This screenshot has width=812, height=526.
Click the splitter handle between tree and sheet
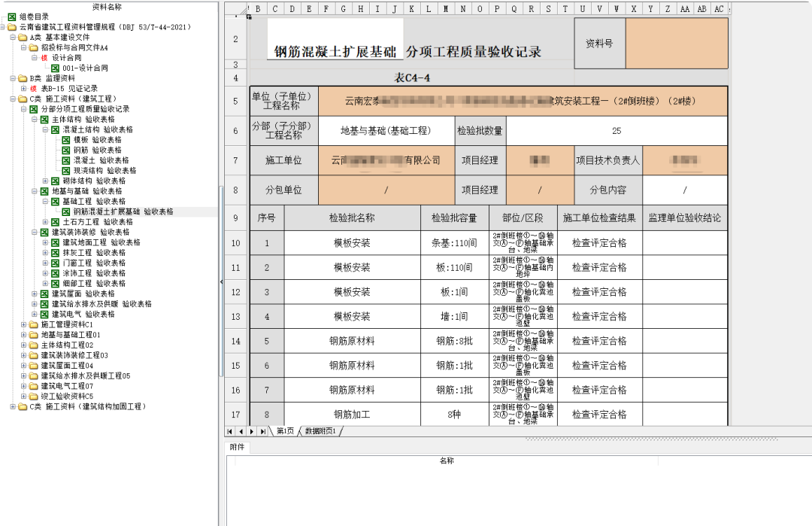click(x=221, y=282)
